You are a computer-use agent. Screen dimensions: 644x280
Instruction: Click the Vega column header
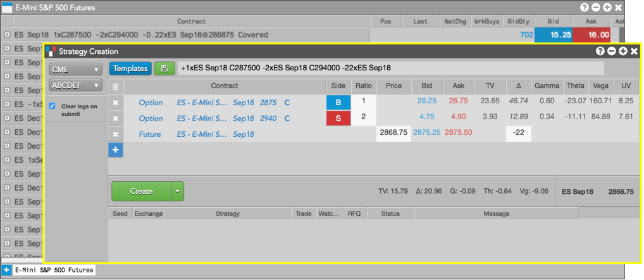point(601,86)
